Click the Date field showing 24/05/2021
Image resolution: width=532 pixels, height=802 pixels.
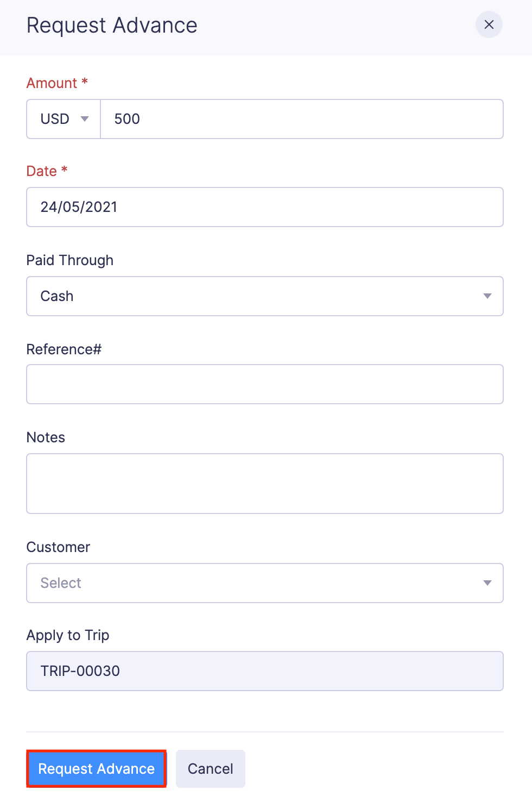tap(264, 207)
